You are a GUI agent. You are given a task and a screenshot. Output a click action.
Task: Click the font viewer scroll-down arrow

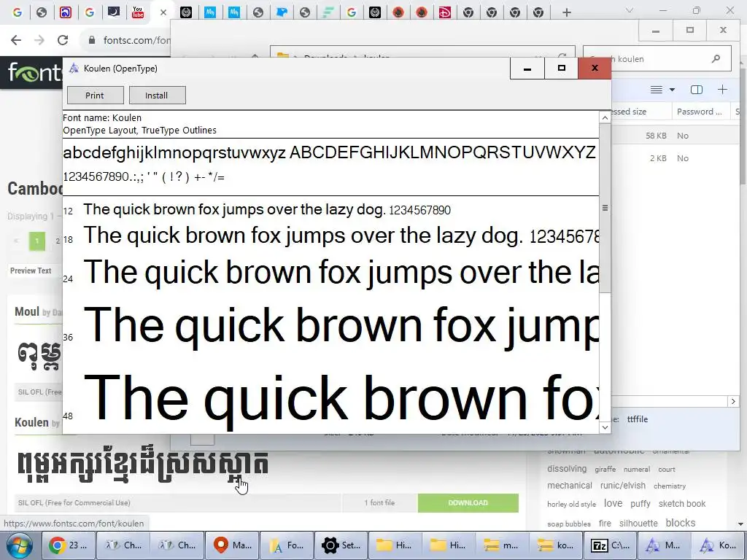pyautogui.click(x=605, y=427)
